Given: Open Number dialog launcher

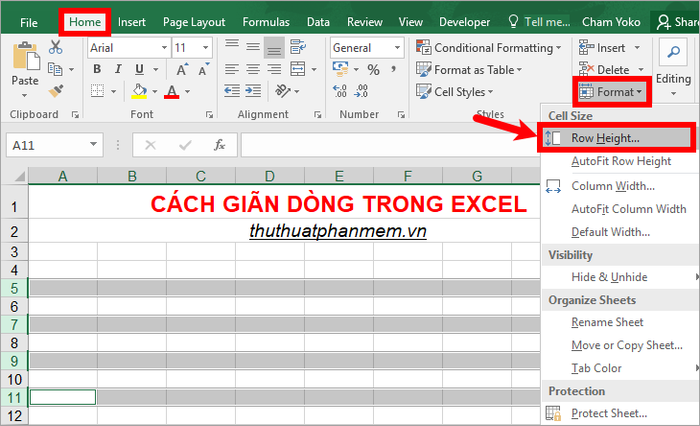Looking at the screenshot, I should coord(401,115).
